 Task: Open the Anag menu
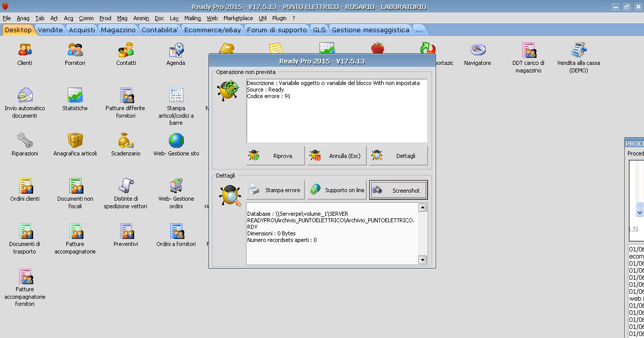pos(23,18)
